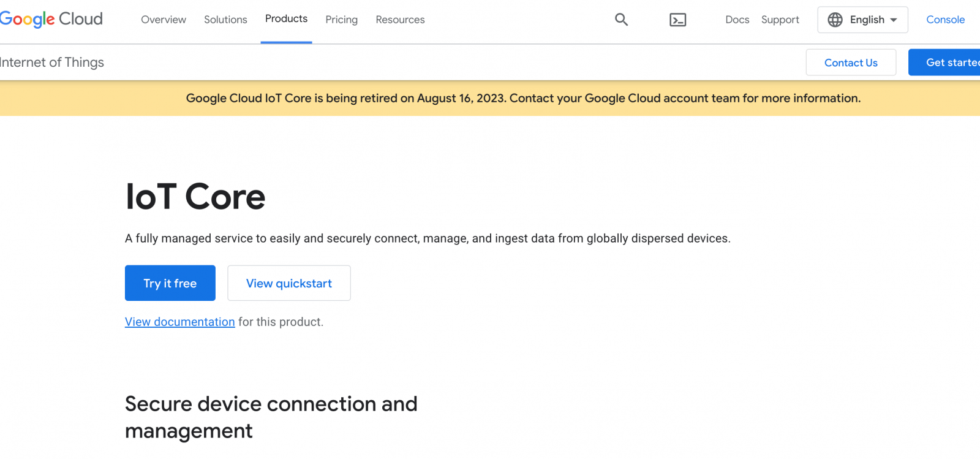Open the Docs link
The image size is (980, 459).
(x=737, y=20)
